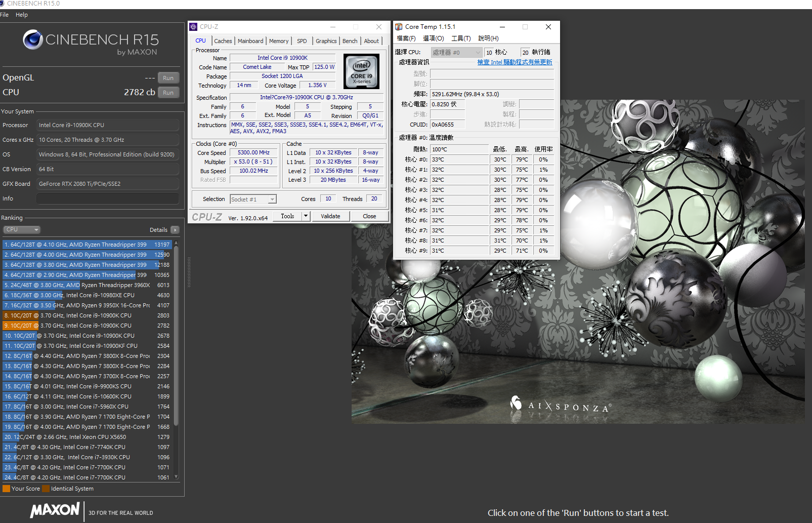The width and height of the screenshot is (812, 523).
Task: Click the rendered Cinebench scene image
Action: (578, 261)
